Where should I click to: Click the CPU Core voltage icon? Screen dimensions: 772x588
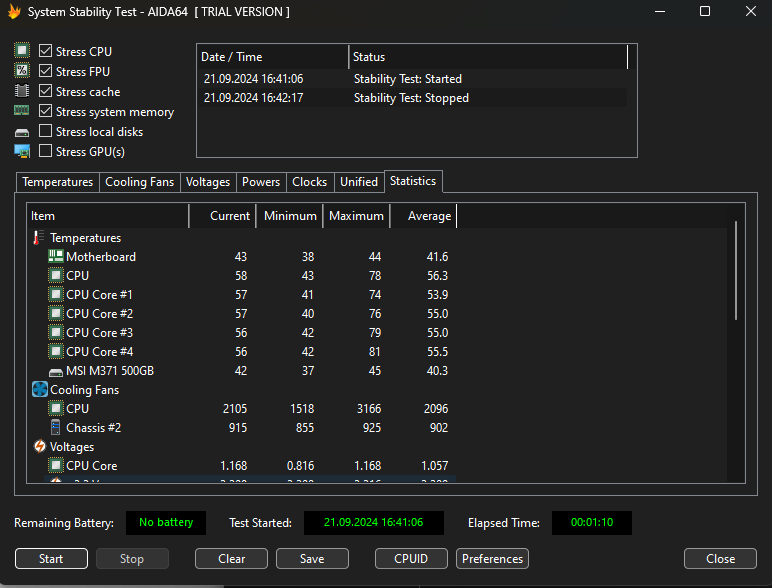click(56, 465)
